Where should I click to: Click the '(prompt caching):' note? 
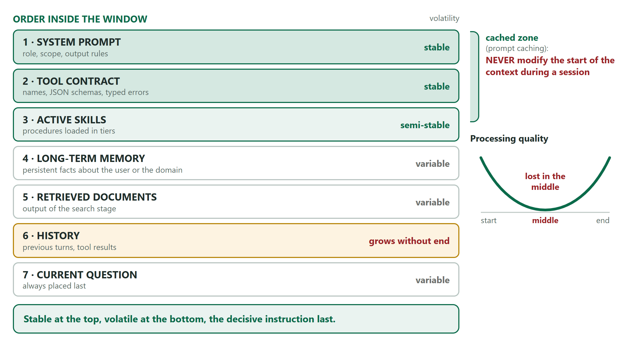(517, 48)
